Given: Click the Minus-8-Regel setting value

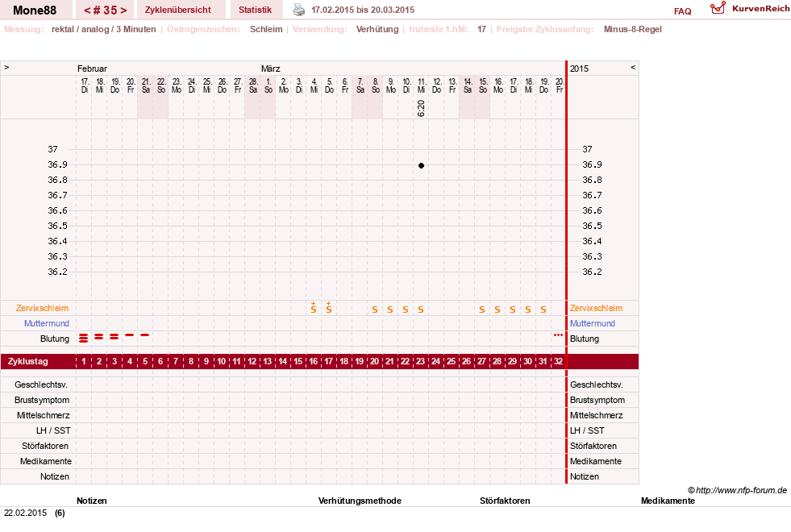Looking at the screenshot, I should coord(633,29).
